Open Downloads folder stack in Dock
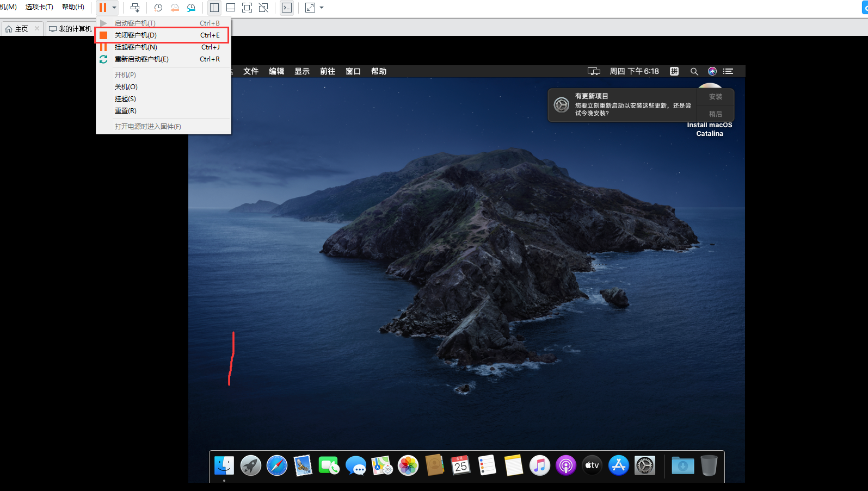Image resolution: width=868 pixels, height=491 pixels. 683,465
